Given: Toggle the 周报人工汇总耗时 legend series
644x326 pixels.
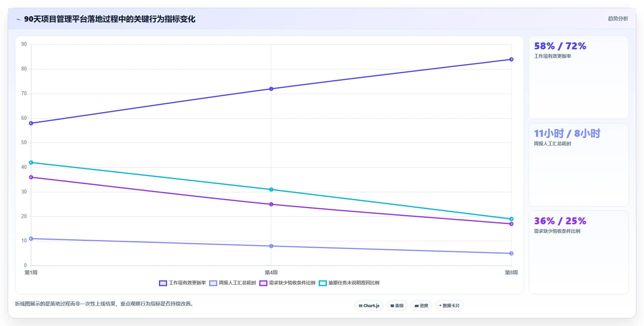Looking at the screenshot, I should point(233,283).
